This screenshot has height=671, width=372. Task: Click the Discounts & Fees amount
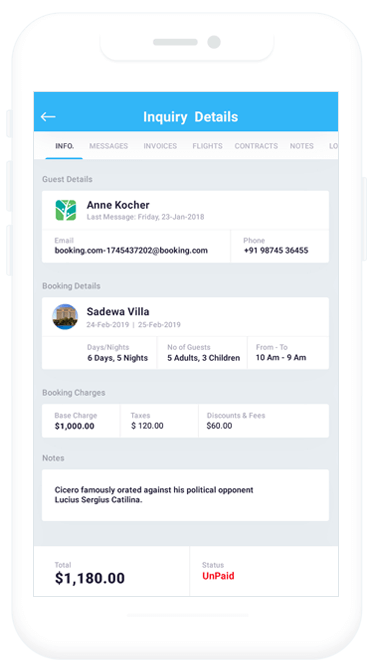[x=219, y=426]
